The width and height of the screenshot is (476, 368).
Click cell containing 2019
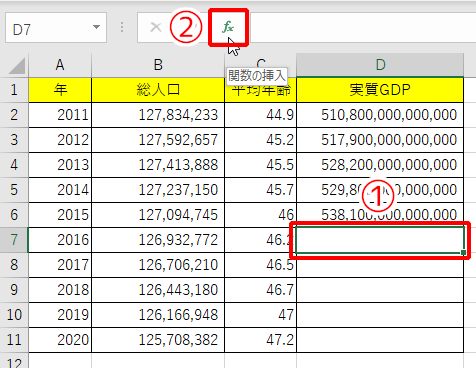(60, 315)
